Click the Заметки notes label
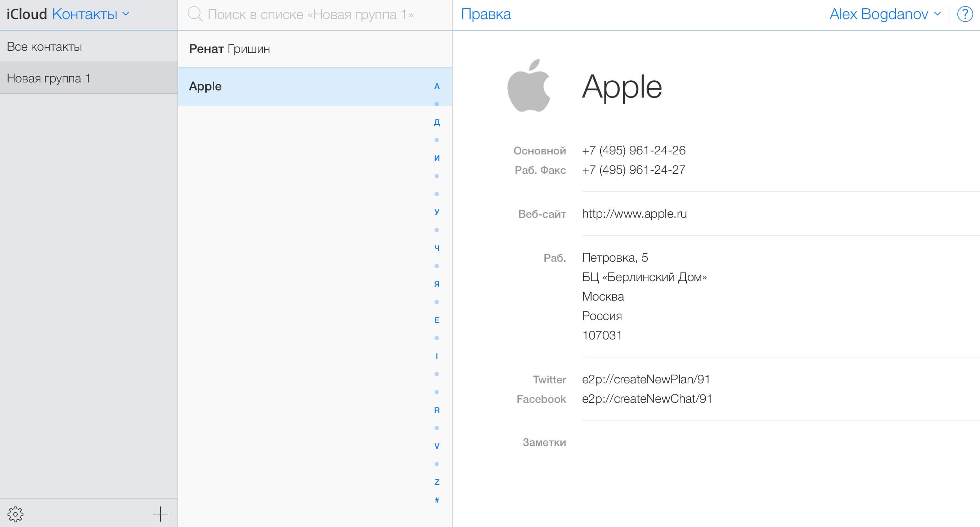 [x=544, y=442]
